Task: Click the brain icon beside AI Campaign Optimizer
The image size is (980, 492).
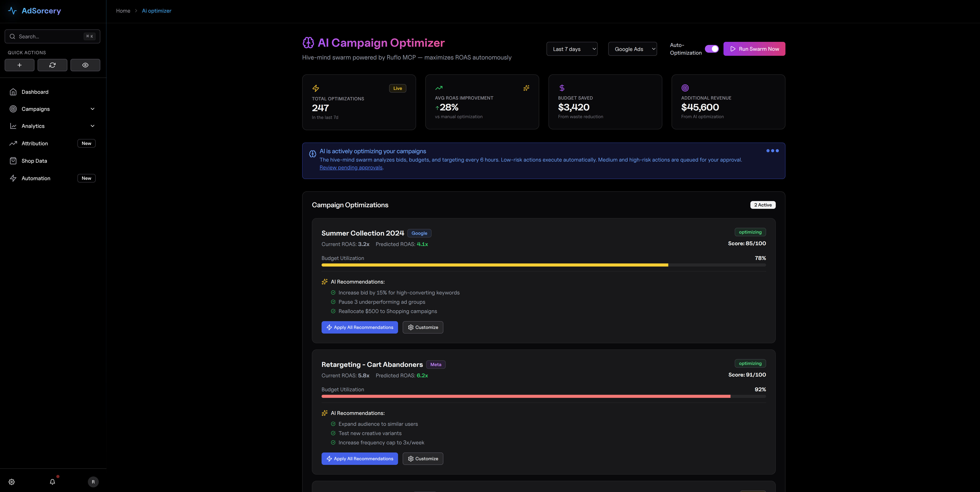Action: [308, 43]
